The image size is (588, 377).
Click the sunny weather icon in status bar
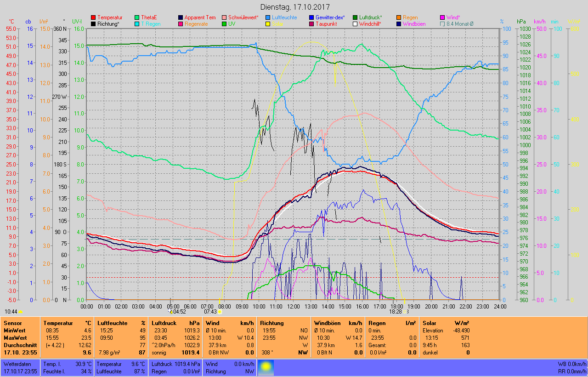pyautogui.click(x=266, y=367)
